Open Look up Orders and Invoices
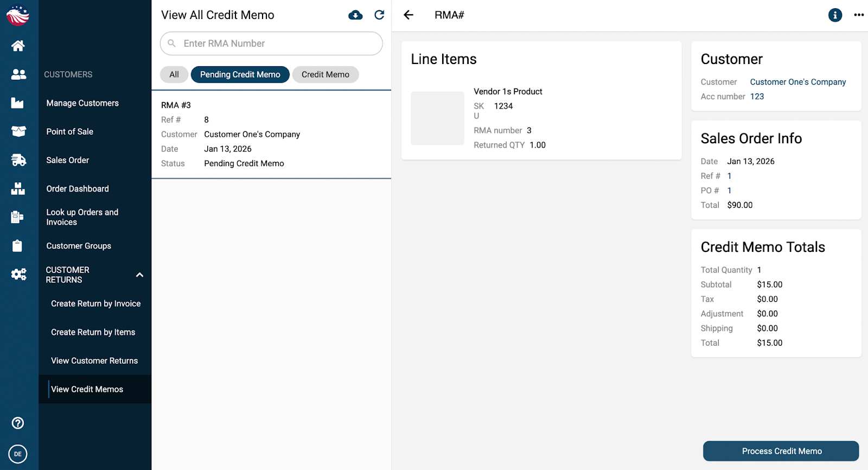Viewport: 868px width, 470px height. click(x=82, y=217)
